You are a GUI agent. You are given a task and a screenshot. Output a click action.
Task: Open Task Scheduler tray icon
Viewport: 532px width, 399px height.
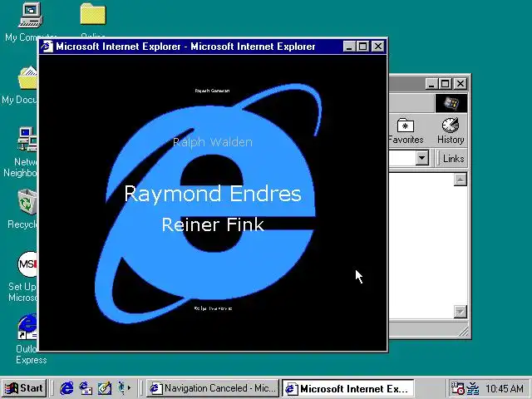457,388
